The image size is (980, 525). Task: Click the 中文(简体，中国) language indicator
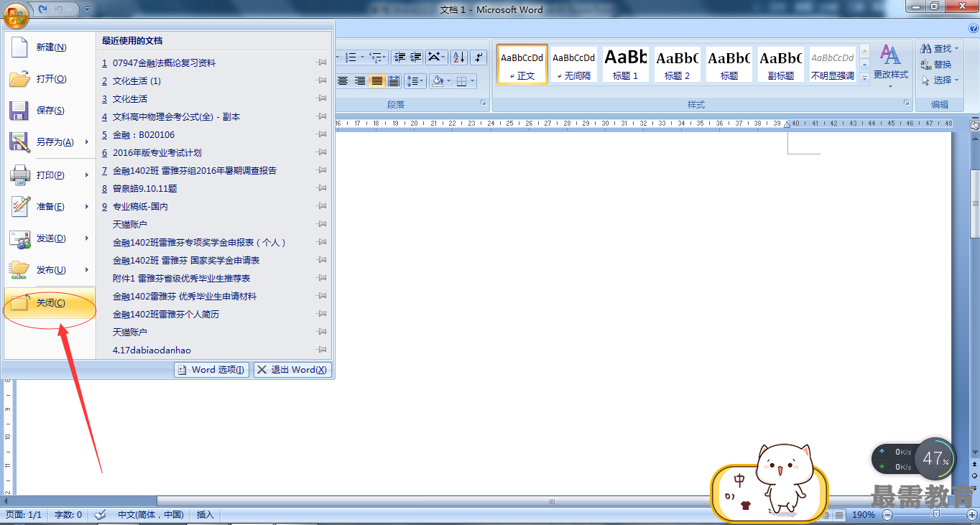click(x=150, y=515)
